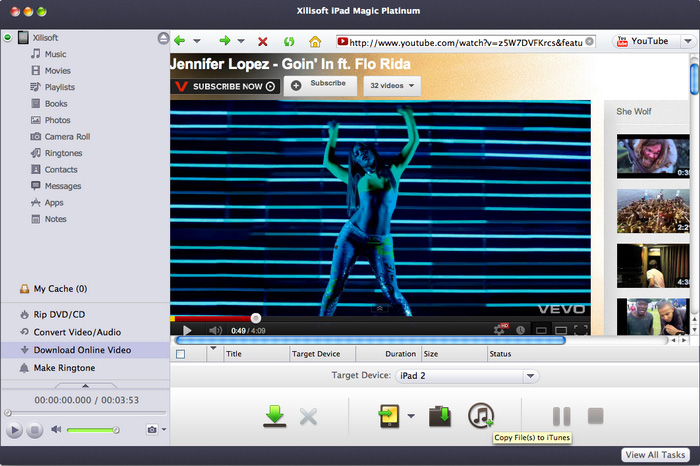700x466 pixels.
Task: Select Download Online Video in sidebar
Action: pos(81,350)
